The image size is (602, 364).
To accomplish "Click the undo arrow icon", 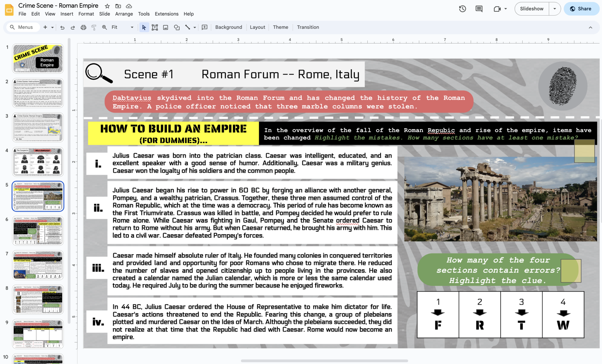I will pyautogui.click(x=62, y=27).
